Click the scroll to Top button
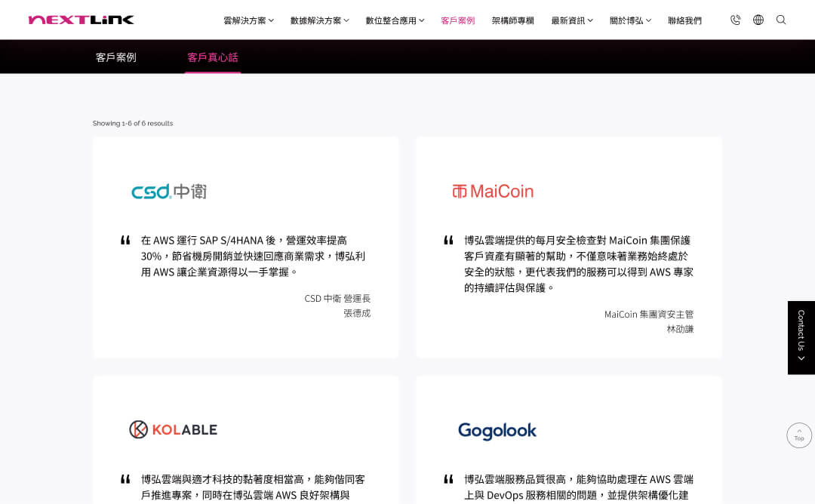The image size is (815, 504). (799, 435)
